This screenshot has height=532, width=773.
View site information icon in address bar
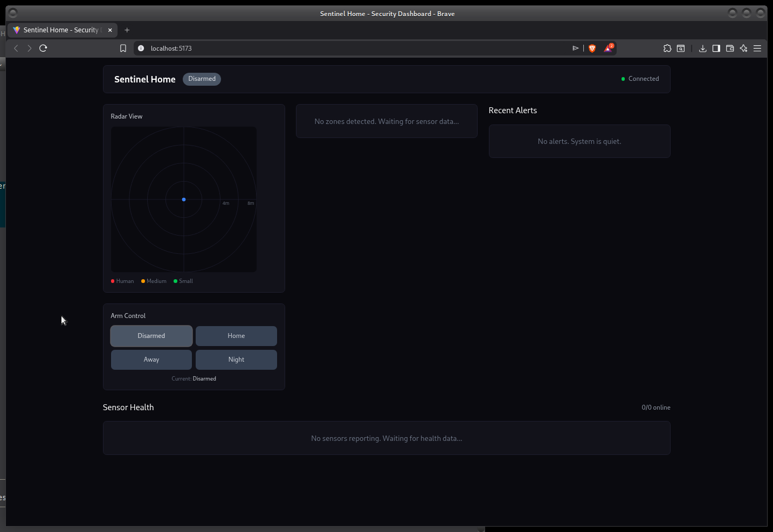pos(141,49)
